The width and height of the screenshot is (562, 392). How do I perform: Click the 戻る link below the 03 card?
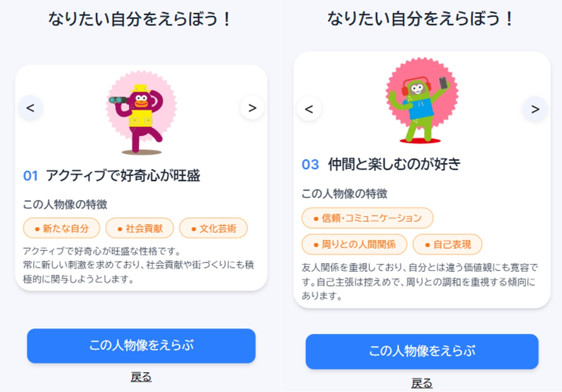(x=422, y=383)
